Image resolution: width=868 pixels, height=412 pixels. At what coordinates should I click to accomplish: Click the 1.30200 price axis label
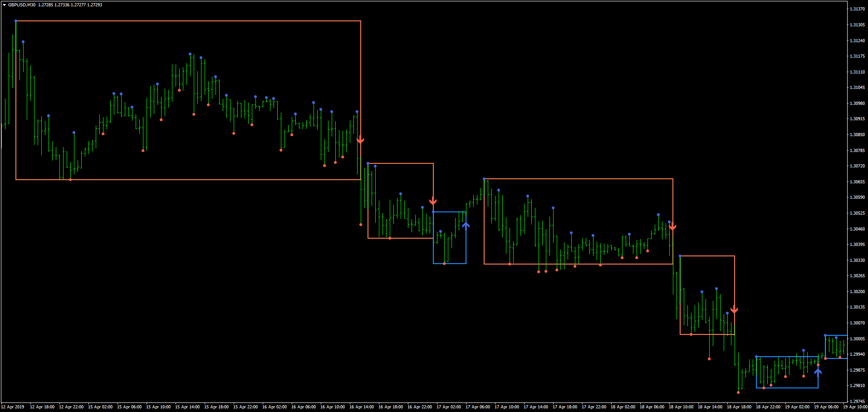[x=857, y=292]
